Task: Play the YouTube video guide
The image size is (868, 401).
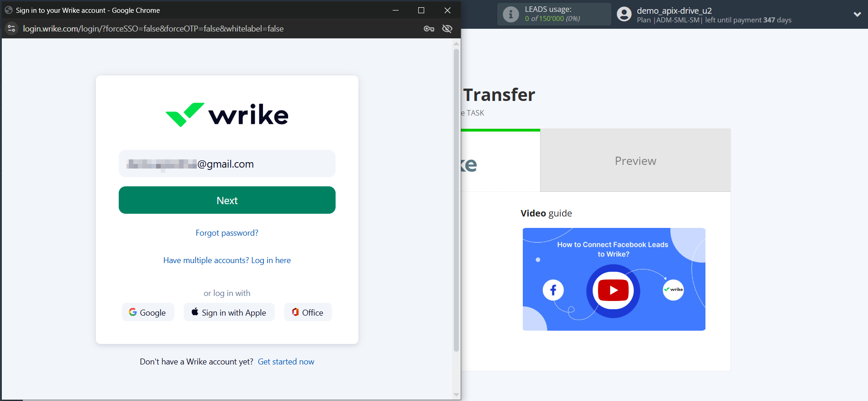Action: pos(613,290)
